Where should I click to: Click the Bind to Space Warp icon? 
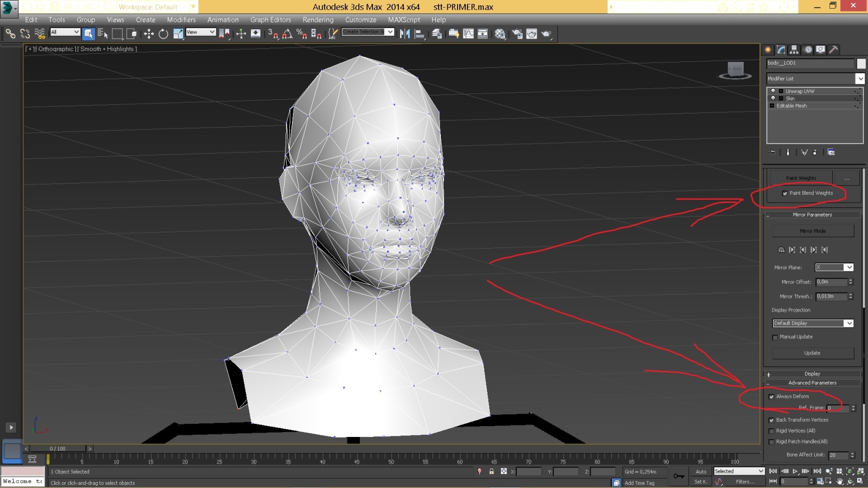pyautogui.click(x=40, y=34)
